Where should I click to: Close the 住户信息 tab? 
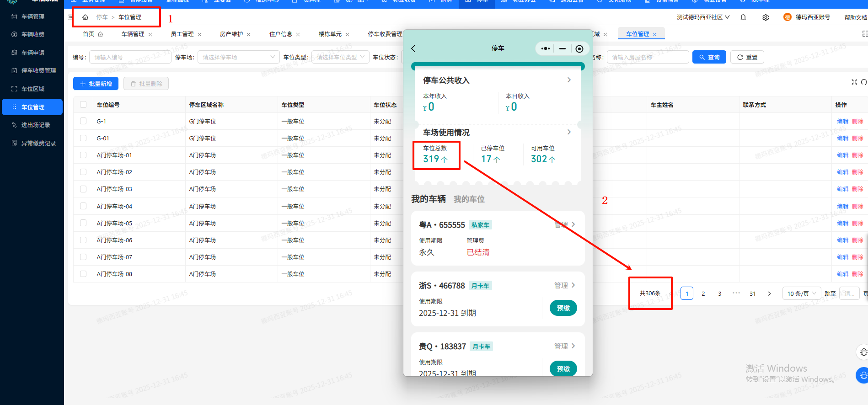pos(298,34)
